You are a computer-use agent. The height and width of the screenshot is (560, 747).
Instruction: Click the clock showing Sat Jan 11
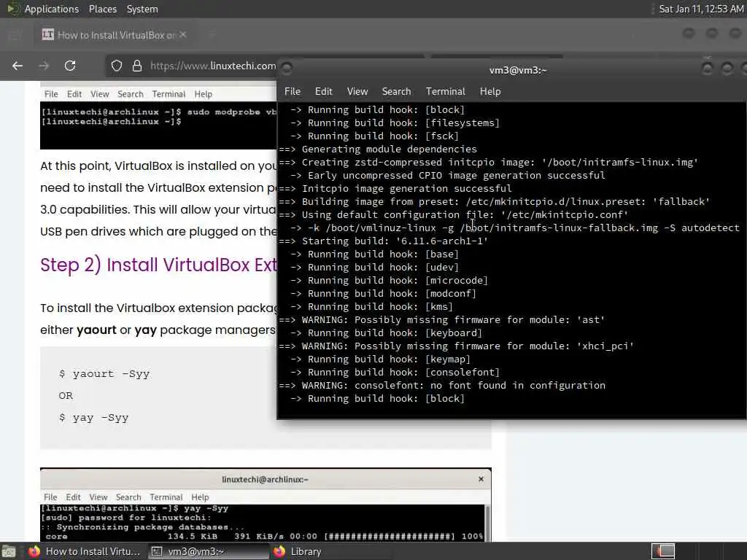click(701, 9)
